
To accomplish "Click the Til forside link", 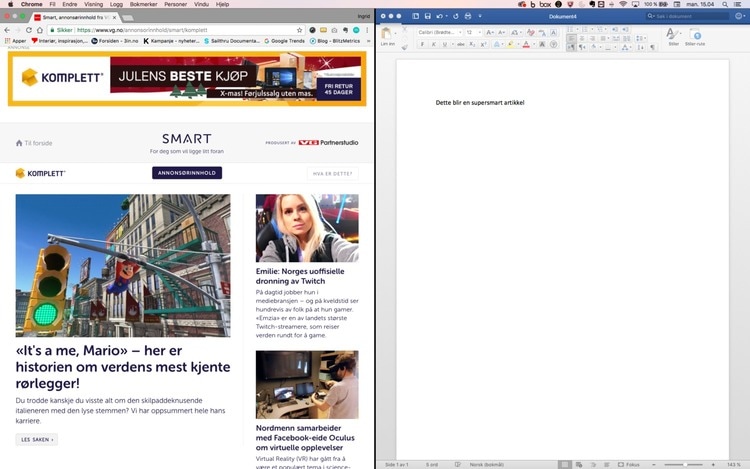I will 34,143.
